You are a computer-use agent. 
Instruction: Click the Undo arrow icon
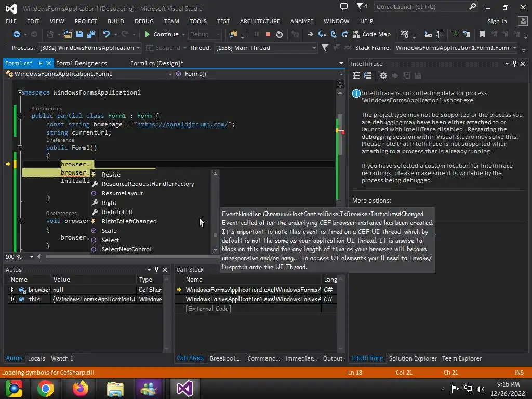coord(107,34)
